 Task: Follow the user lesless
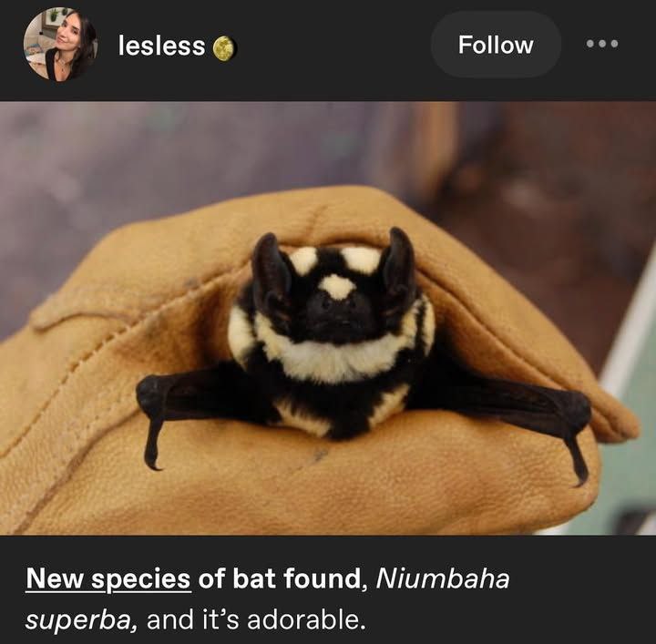click(x=496, y=45)
